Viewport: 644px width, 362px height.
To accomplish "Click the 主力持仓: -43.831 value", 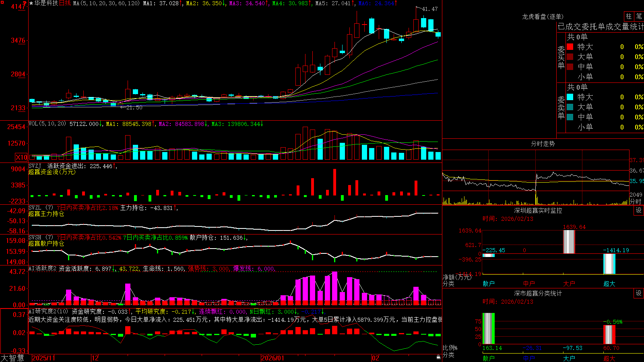I will click(x=147, y=208).
